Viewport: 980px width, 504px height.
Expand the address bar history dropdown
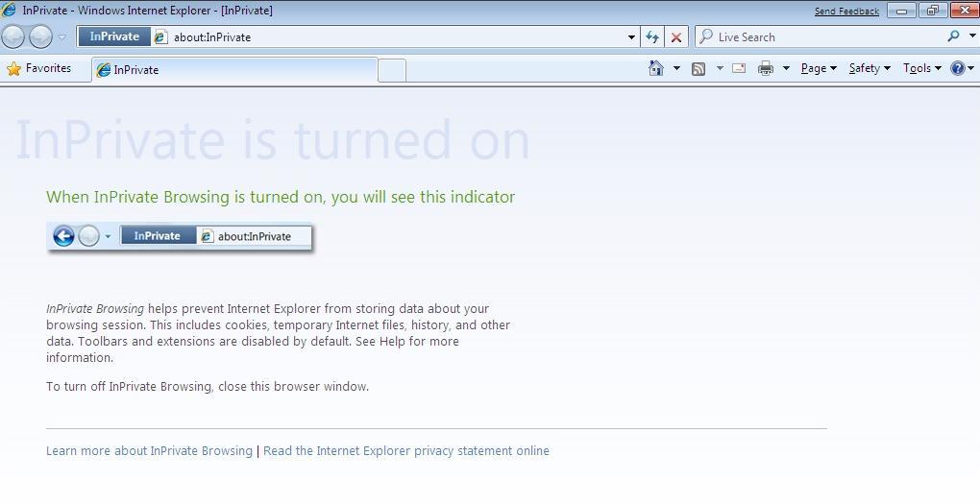coord(631,36)
